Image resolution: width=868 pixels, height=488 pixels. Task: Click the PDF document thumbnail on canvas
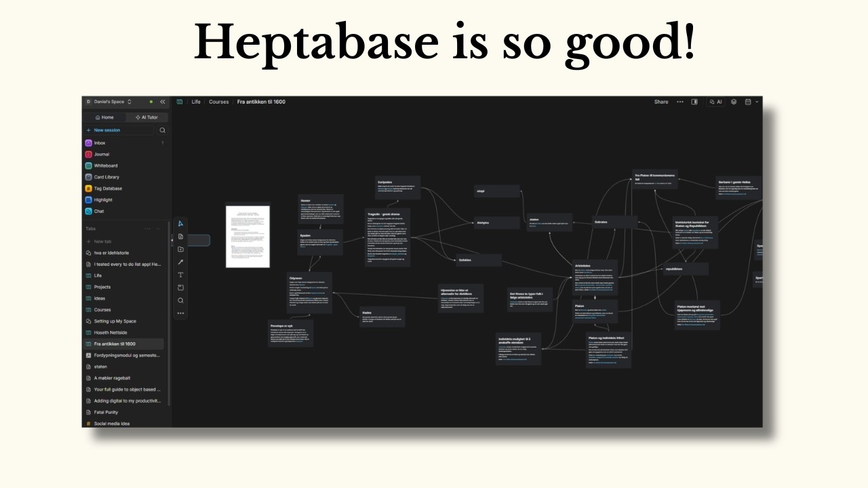(248, 237)
